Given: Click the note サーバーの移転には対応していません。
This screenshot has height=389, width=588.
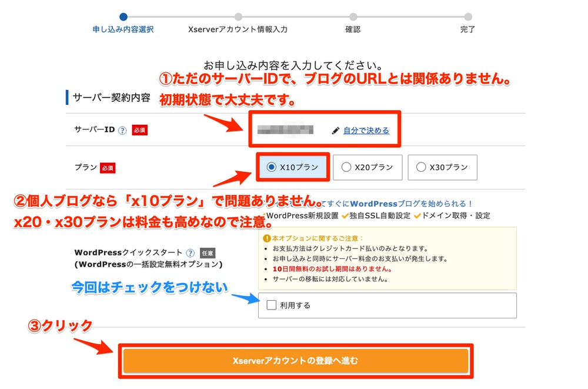Looking at the screenshot, I should point(330,279).
